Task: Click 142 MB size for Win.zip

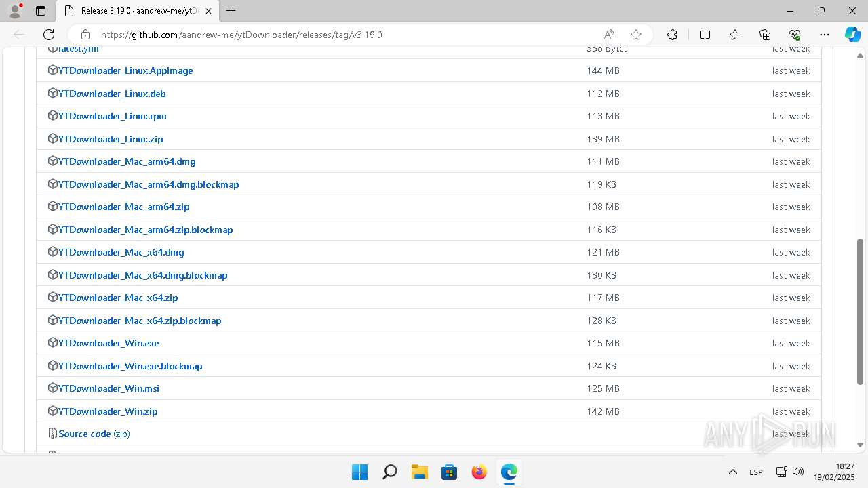Action: (603, 411)
